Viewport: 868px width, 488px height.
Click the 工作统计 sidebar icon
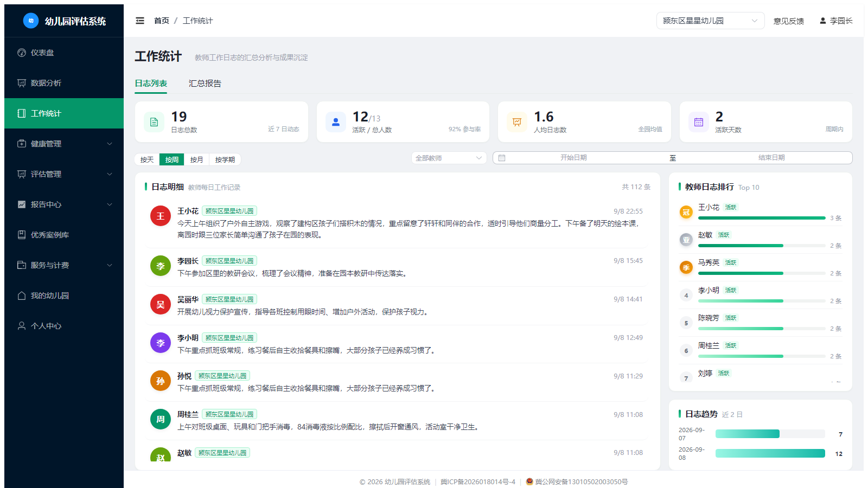click(22, 113)
